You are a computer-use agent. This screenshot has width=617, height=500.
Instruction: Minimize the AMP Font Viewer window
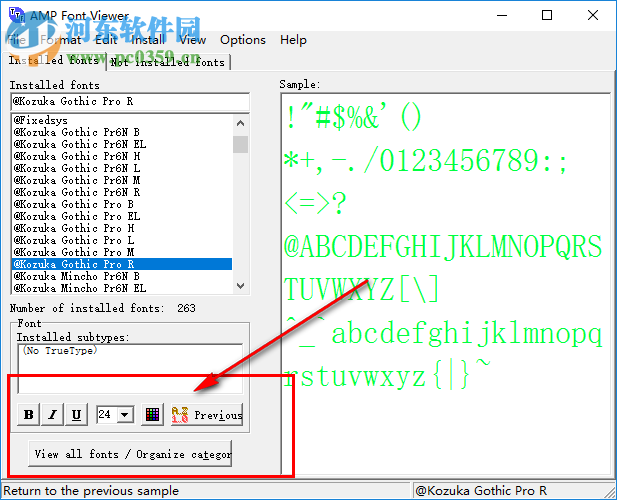pos(502,15)
